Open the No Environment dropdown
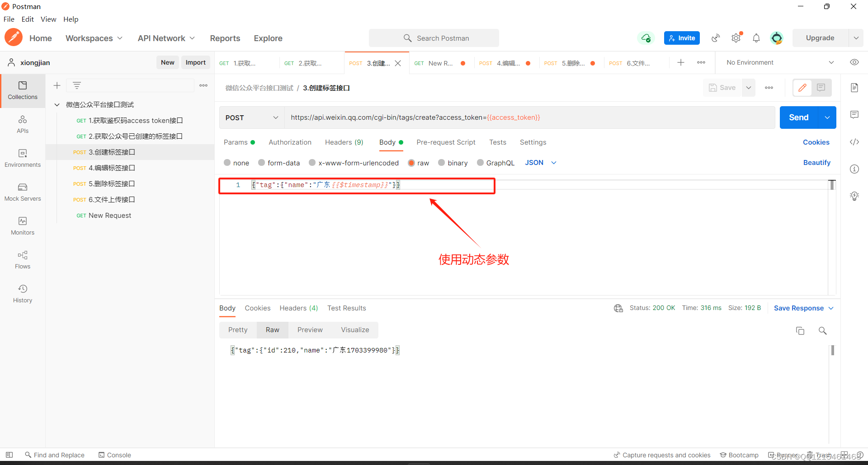Viewport: 868px width, 465px height. 780,62
